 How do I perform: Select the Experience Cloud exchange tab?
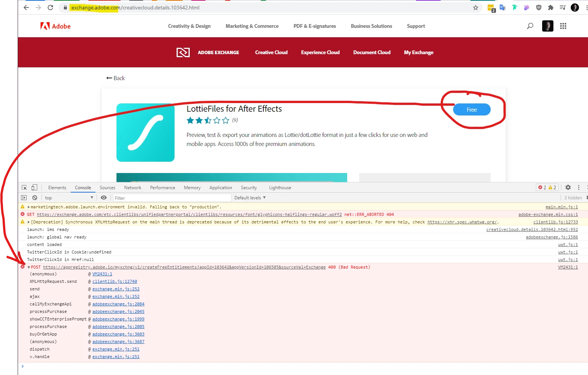(320, 52)
